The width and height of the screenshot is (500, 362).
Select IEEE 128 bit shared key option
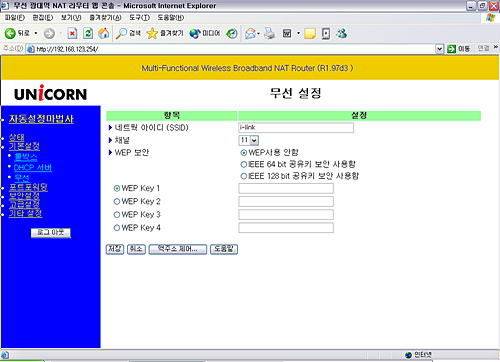pos(244,176)
